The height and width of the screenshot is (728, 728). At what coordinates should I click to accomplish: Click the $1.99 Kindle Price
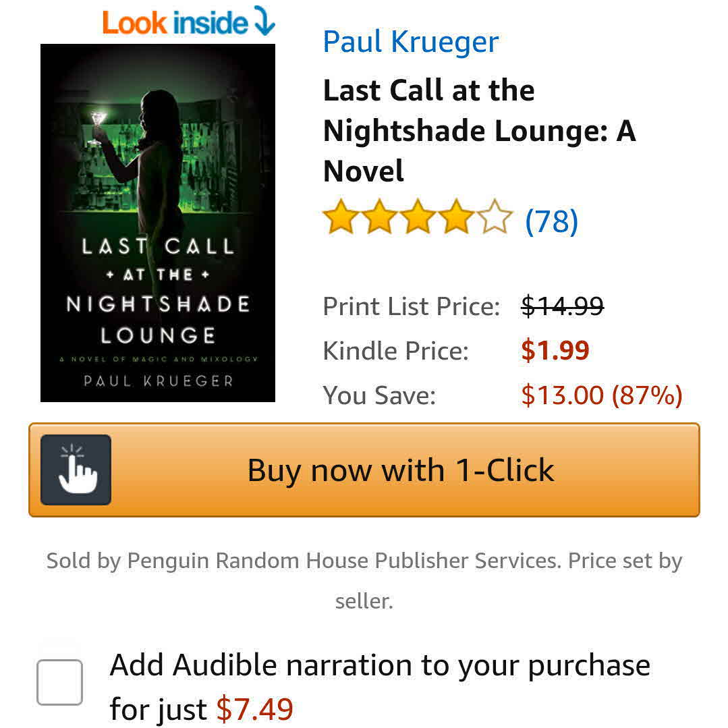pos(555,351)
